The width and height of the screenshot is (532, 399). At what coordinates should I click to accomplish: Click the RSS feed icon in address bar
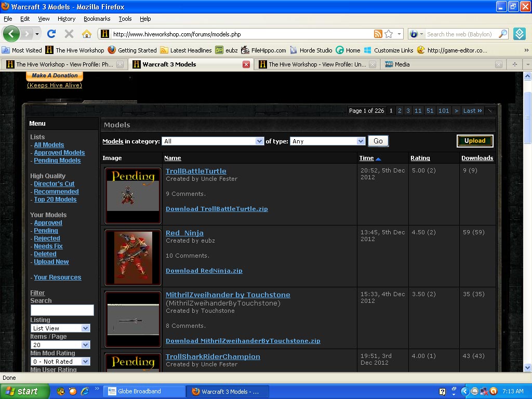point(378,34)
